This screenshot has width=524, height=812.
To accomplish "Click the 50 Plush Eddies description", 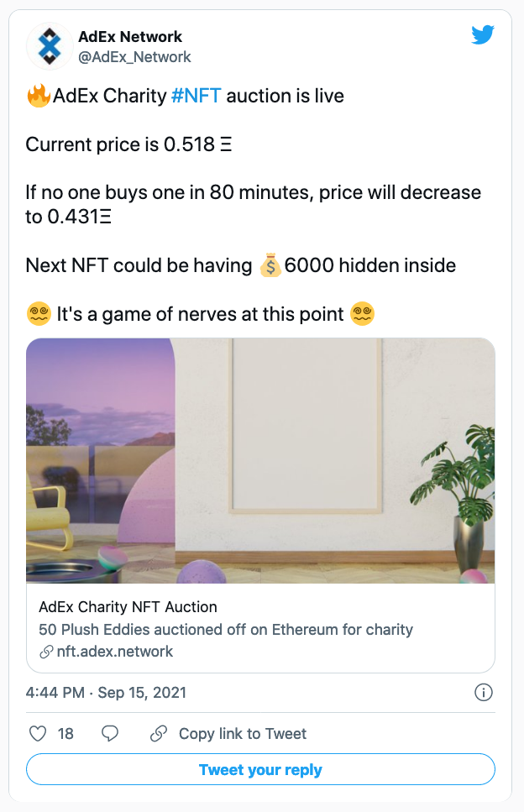I will click(226, 630).
